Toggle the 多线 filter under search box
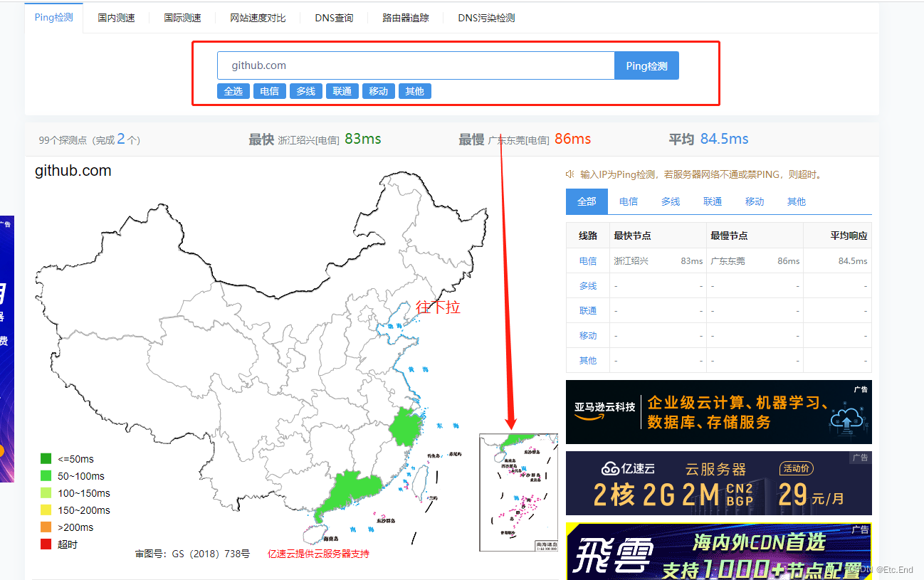Viewport: 924px width, 580px height. click(306, 91)
